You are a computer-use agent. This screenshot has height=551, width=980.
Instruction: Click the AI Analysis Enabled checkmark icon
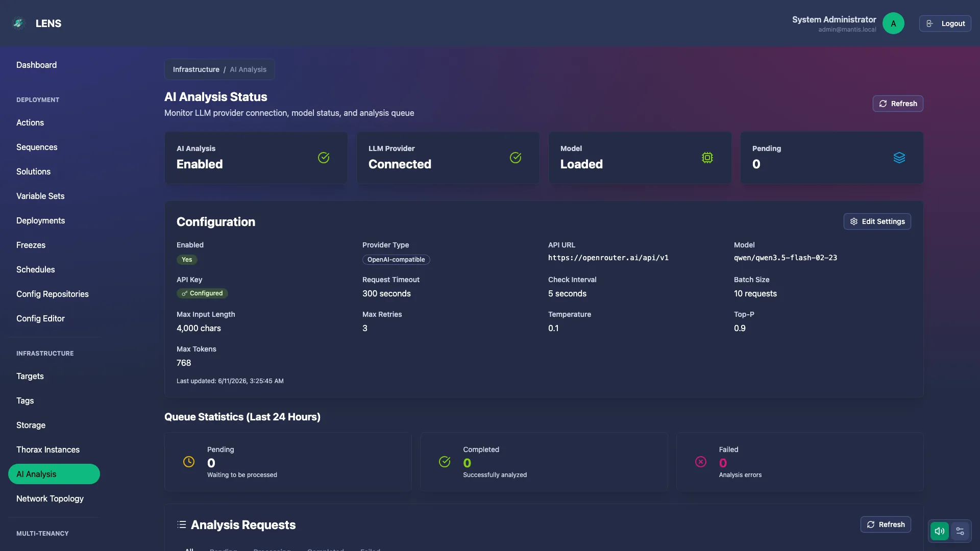(x=324, y=158)
